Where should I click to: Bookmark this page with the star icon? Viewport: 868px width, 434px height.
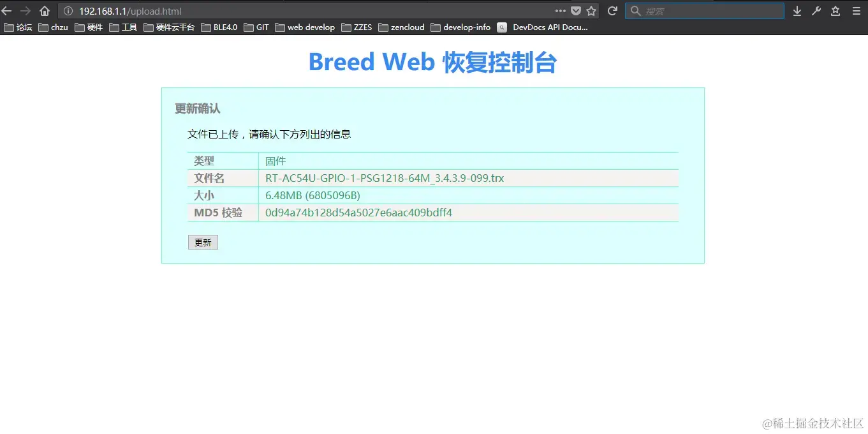[591, 10]
